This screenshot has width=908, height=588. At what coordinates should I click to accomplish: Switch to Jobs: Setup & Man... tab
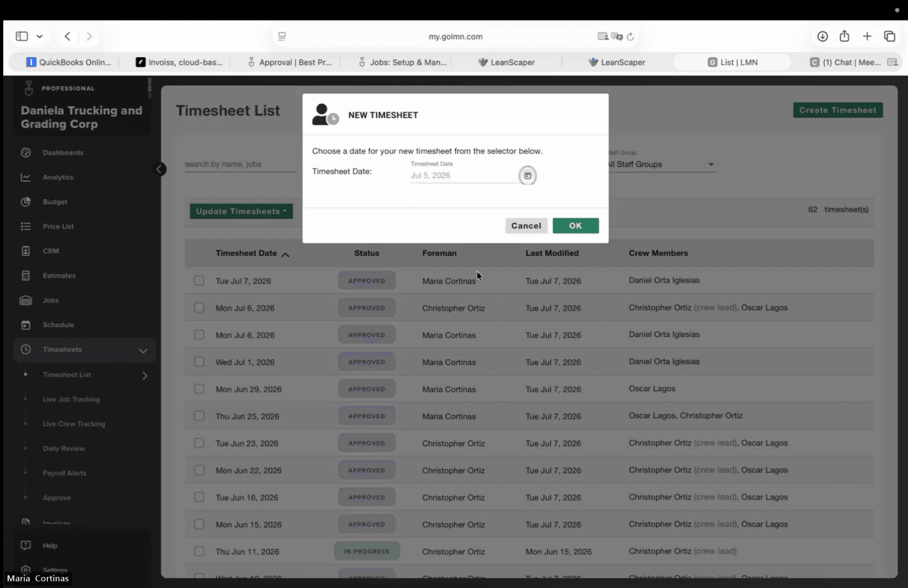[x=402, y=62]
